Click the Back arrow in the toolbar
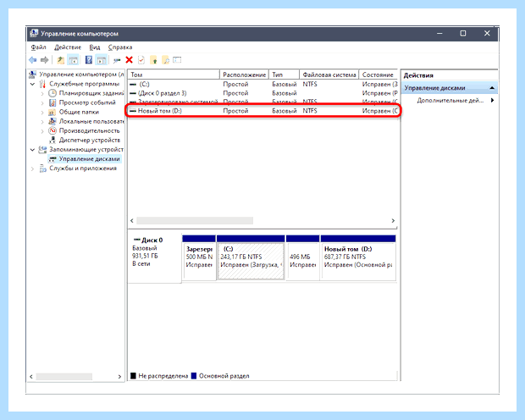Image resolution: width=525 pixels, height=420 pixels. [x=33, y=60]
